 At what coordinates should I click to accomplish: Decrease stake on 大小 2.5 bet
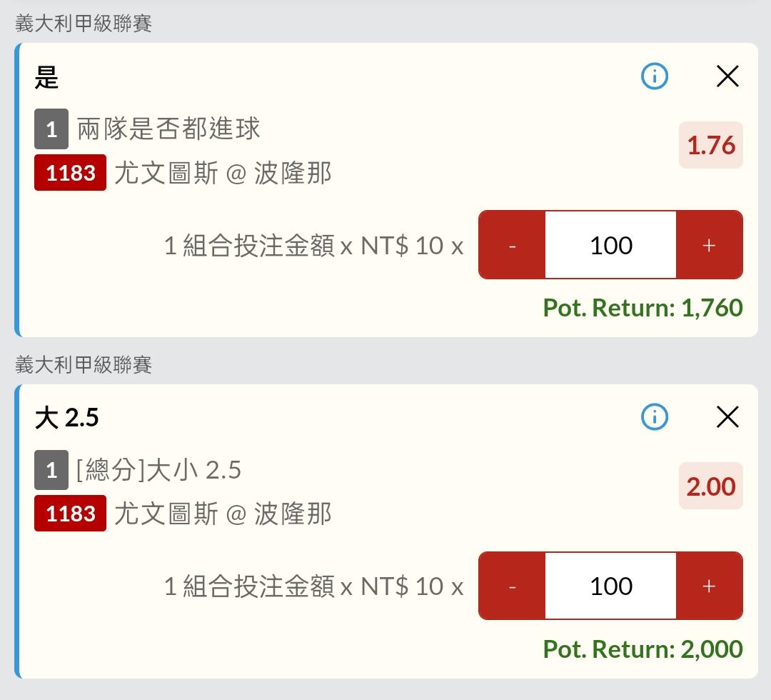click(x=512, y=586)
